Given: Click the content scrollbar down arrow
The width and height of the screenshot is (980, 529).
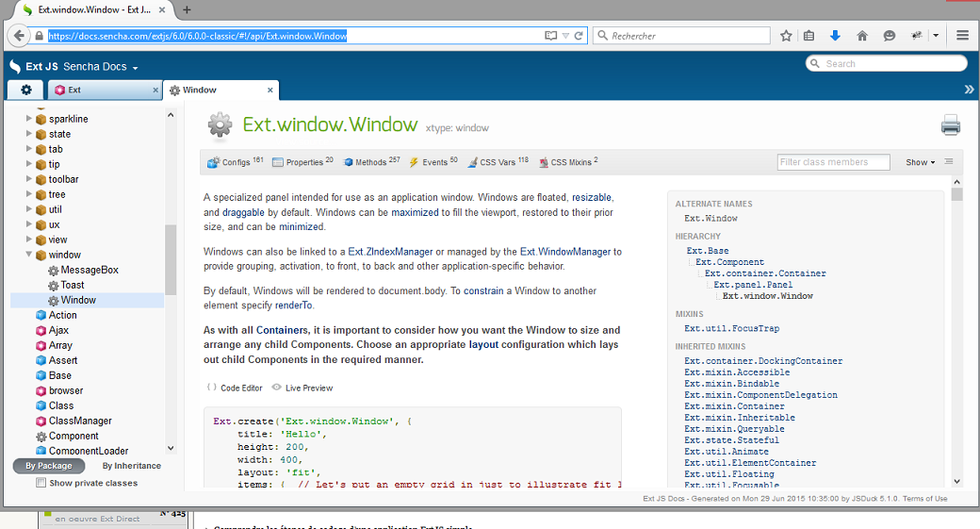Looking at the screenshot, I should pos(956,481).
